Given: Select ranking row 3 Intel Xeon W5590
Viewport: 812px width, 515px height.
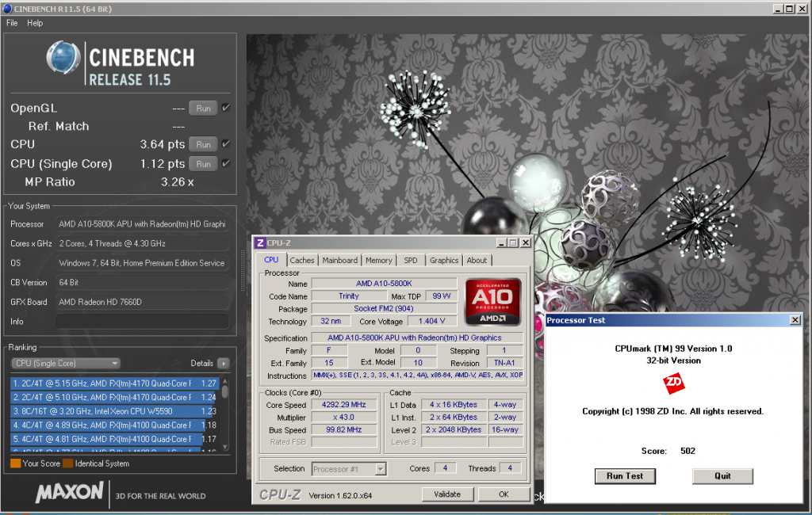Looking at the screenshot, I should tap(114, 411).
